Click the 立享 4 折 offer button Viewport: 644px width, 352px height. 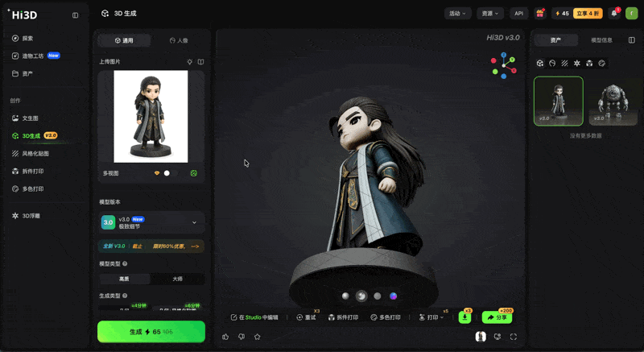[588, 14]
